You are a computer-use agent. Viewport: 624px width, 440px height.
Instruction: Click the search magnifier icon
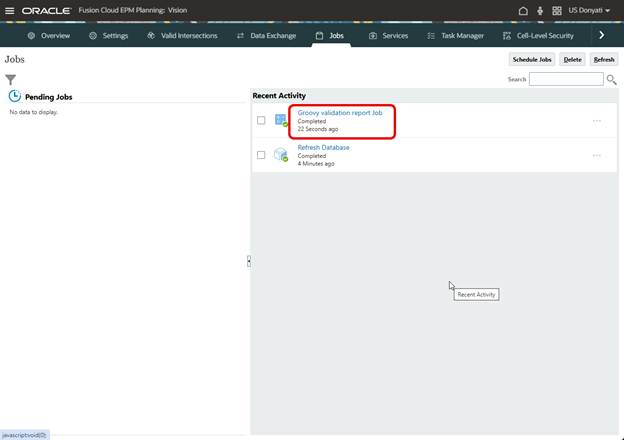(611, 79)
